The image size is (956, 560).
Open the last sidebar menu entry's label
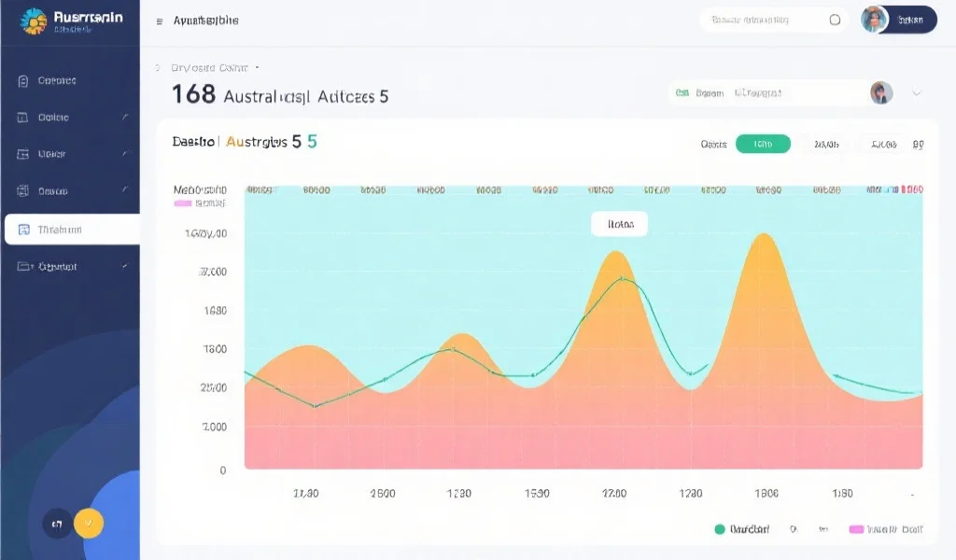(x=57, y=266)
